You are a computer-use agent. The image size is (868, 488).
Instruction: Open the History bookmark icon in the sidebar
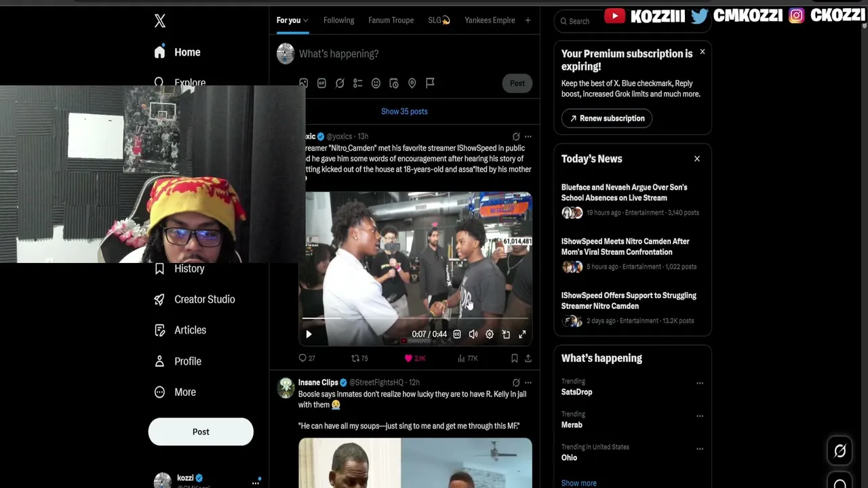pyautogui.click(x=160, y=268)
